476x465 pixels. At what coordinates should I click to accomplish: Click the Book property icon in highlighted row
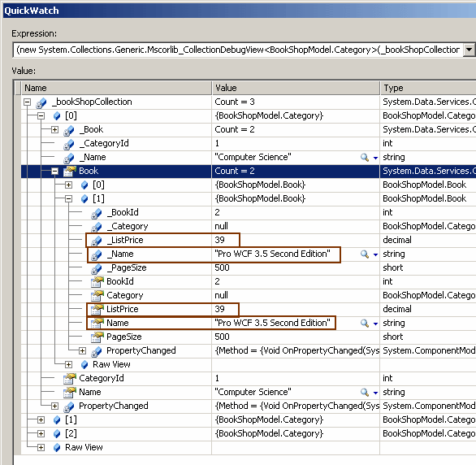(x=69, y=171)
